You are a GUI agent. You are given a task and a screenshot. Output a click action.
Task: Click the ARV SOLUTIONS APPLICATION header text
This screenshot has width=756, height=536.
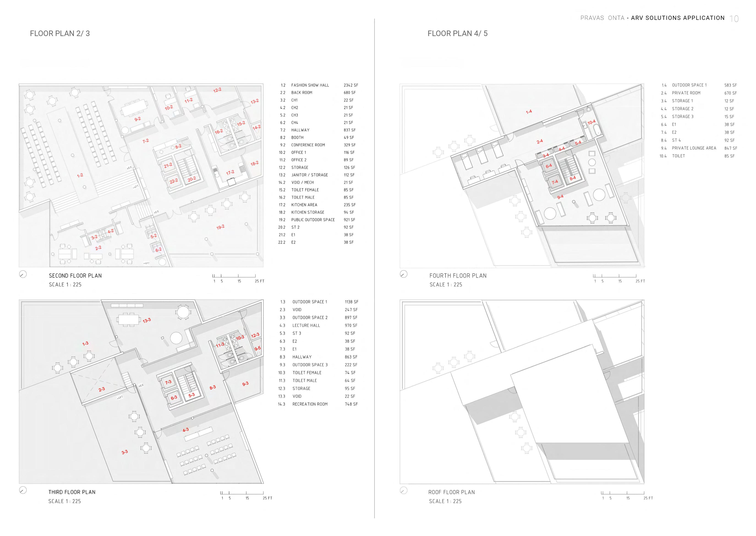click(677, 18)
